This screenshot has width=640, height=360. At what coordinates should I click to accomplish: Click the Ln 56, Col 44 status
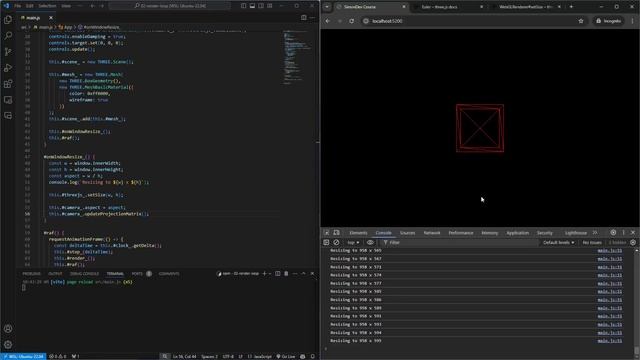(x=184, y=356)
